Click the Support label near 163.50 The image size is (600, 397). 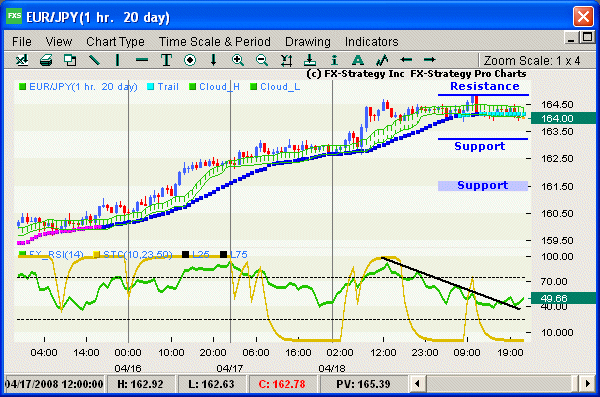pyautogui.click(x=480, y=146)
